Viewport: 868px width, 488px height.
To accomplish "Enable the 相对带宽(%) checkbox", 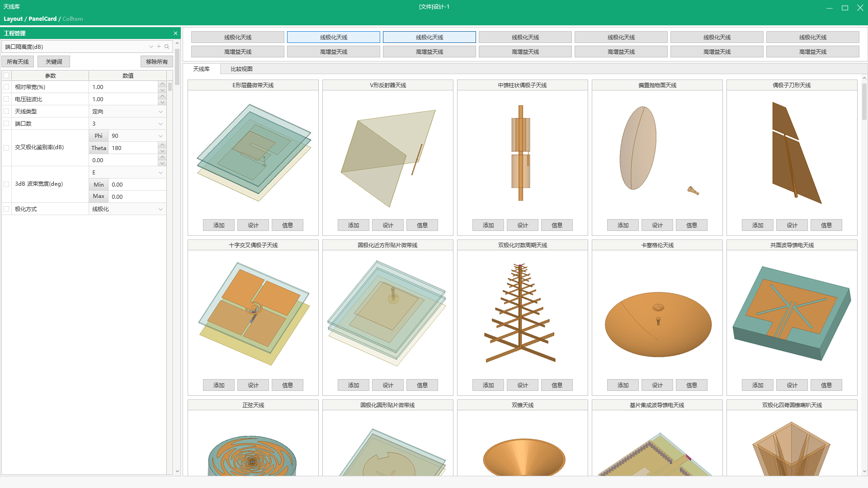I will [6, 87].
